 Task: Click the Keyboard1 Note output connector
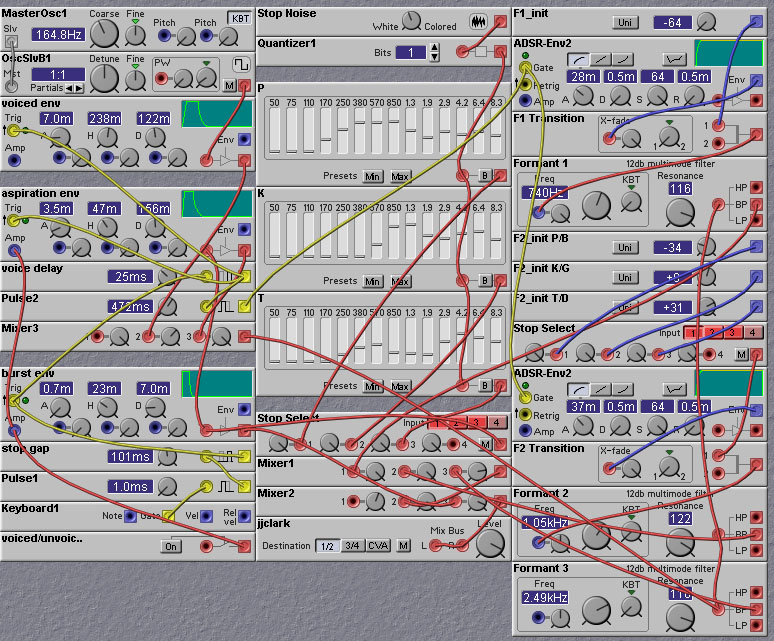coord(129,516)
